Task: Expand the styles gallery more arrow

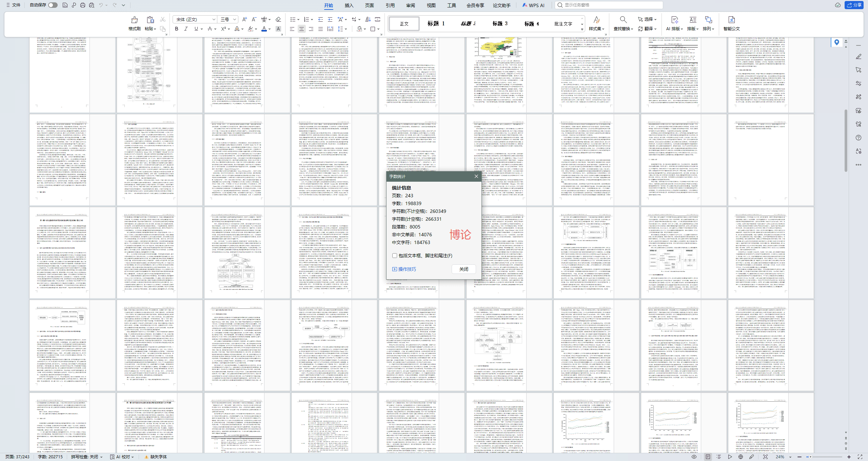Action: coord(582,29)
